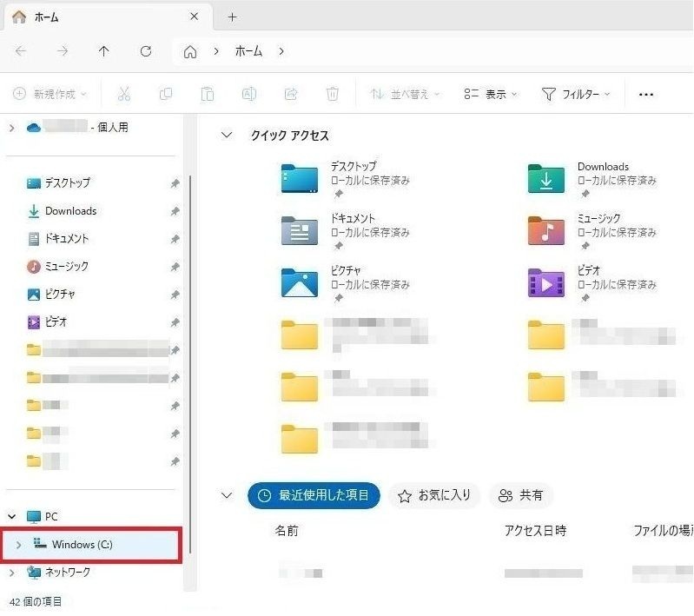Open the 並べ替え sort dropdown
Screen dimensions: 694x616
[x=405, y=94]
